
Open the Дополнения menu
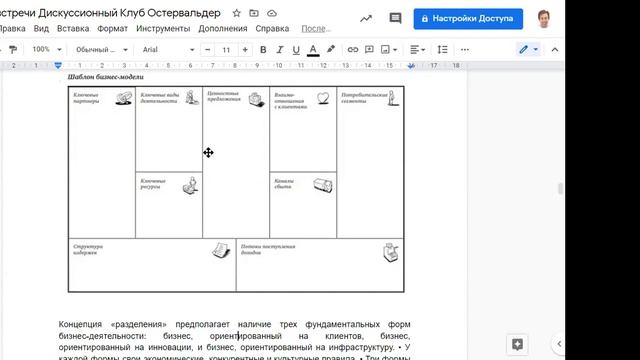tap(223, 29)
